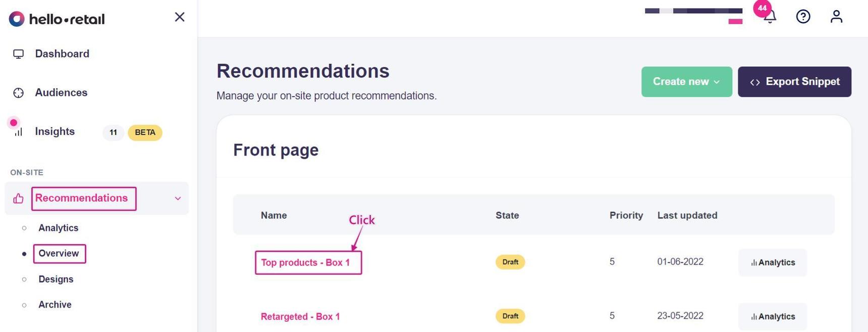Click the Recommendations thumbs-up icon
The height and width of the screenshot is (332, 868).
point(19,199)
